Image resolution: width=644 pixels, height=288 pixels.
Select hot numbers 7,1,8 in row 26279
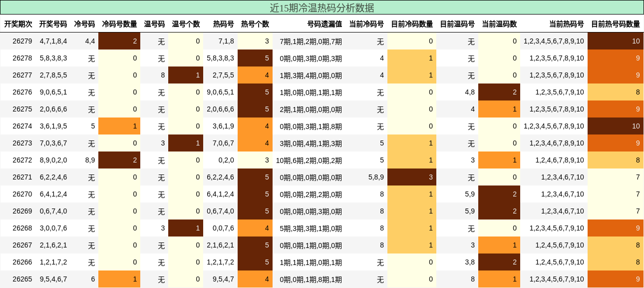tap(226, 41)
